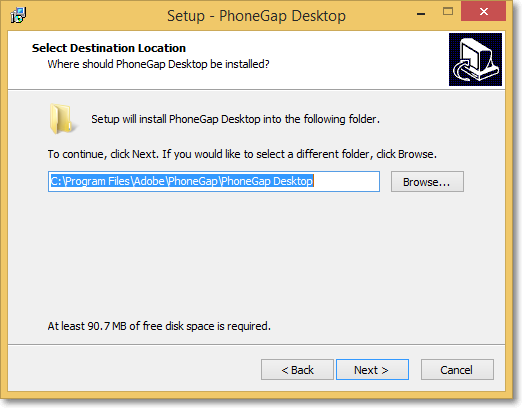522x408 pixels.
Task: Cancel the PhoneGap Desktop installation
Action: pos(457,370)
